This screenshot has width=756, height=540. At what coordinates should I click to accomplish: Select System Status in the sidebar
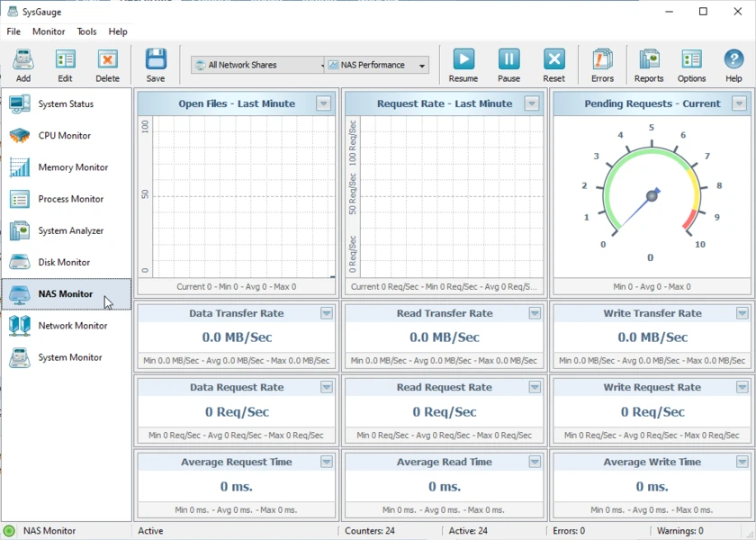tap(67, 104)
